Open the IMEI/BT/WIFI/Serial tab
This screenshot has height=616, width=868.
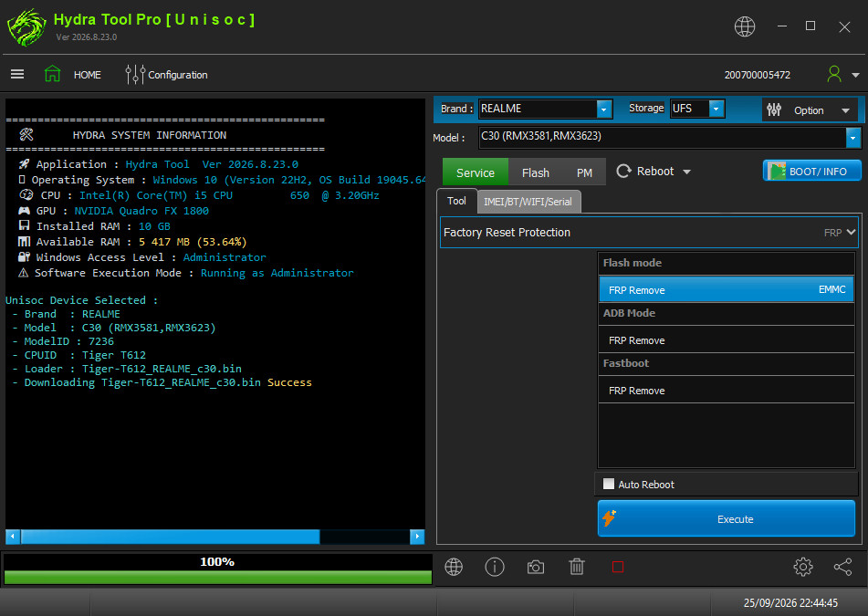coord(528,202)
